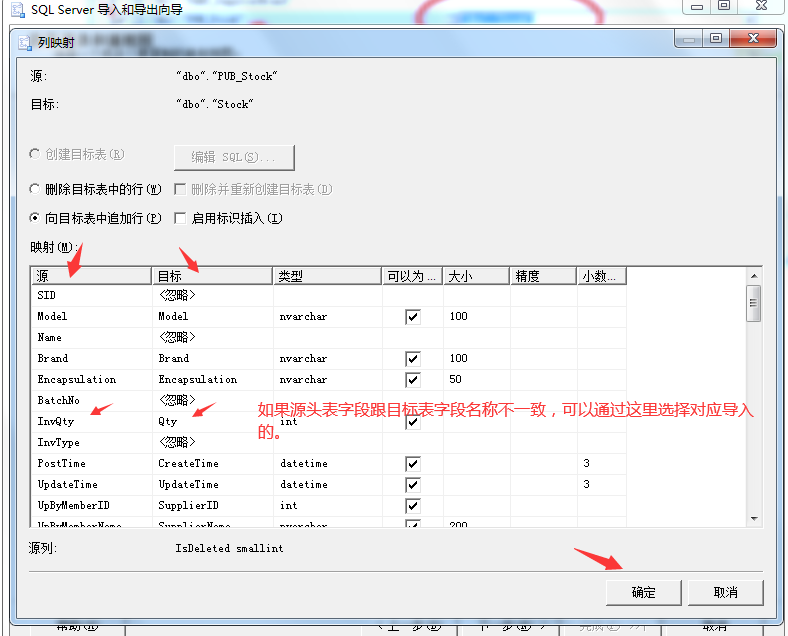Enable 启用标识插入 checkbox
The height and width of the screenshot is (636, 788).
click(180, 218)
